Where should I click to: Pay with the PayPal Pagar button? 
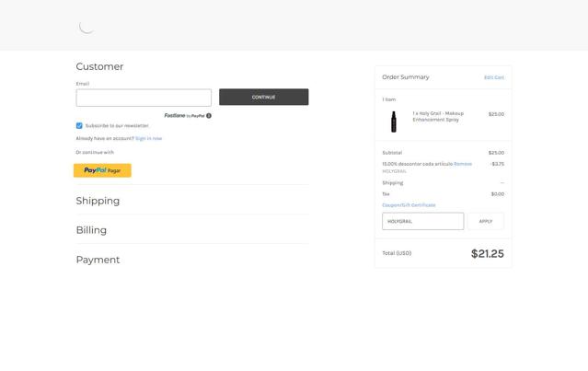coord(102,170)
